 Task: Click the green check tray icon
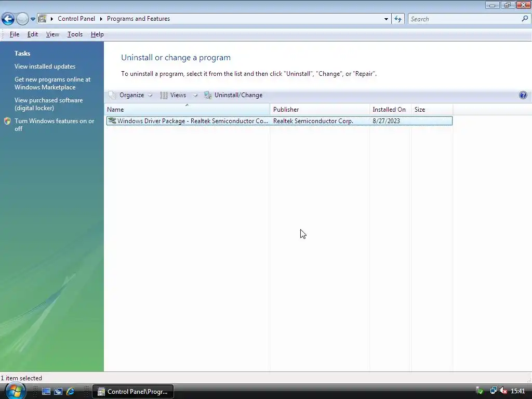pyautogui.click(x=480, y=391)
